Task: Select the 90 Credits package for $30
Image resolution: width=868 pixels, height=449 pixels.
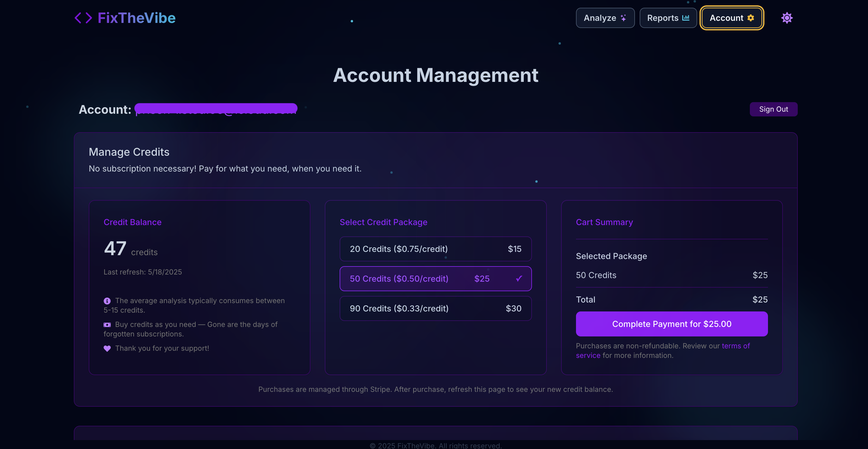Action: tap(435, 308)
